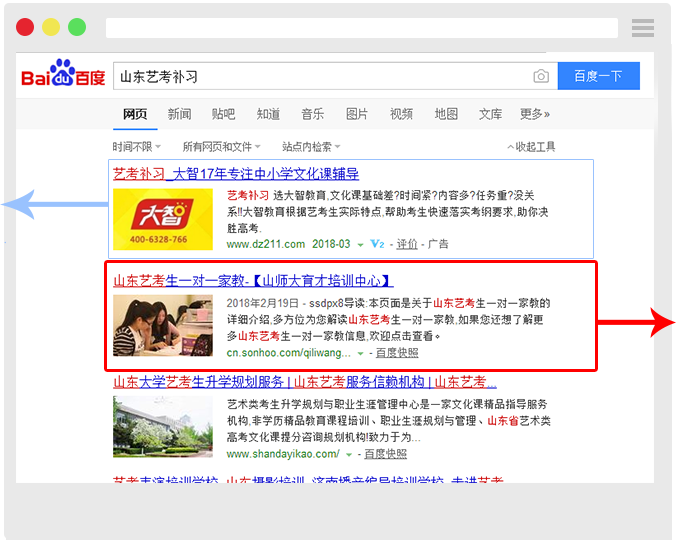The width and height of the screenshot is (676, 540).
Task: Click the 艺考补习 选大智教育 description text
Action: [388, 212]
